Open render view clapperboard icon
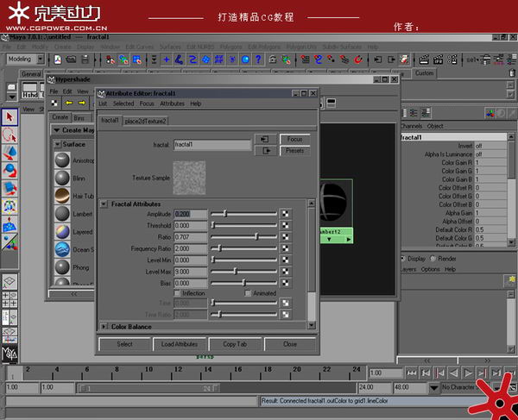The width and height of the screenshot is (518, 420). point(424,60)
